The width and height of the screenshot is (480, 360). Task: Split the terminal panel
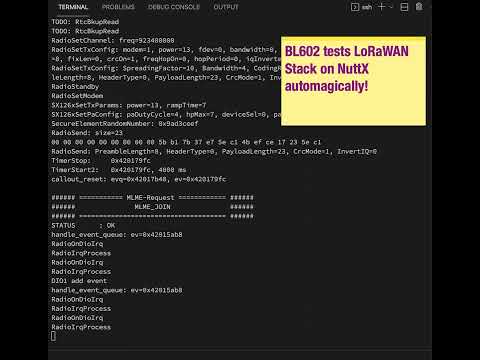(404, 7)
